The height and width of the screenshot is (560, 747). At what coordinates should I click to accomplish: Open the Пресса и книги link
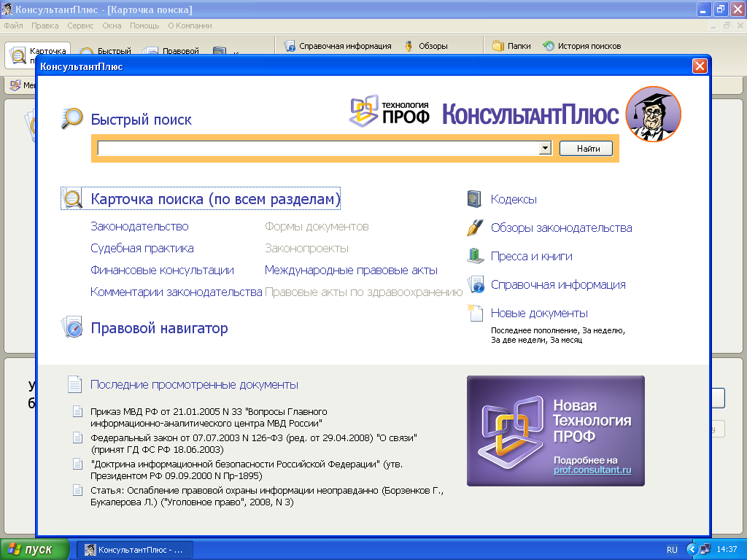click(x=532, y=256)
